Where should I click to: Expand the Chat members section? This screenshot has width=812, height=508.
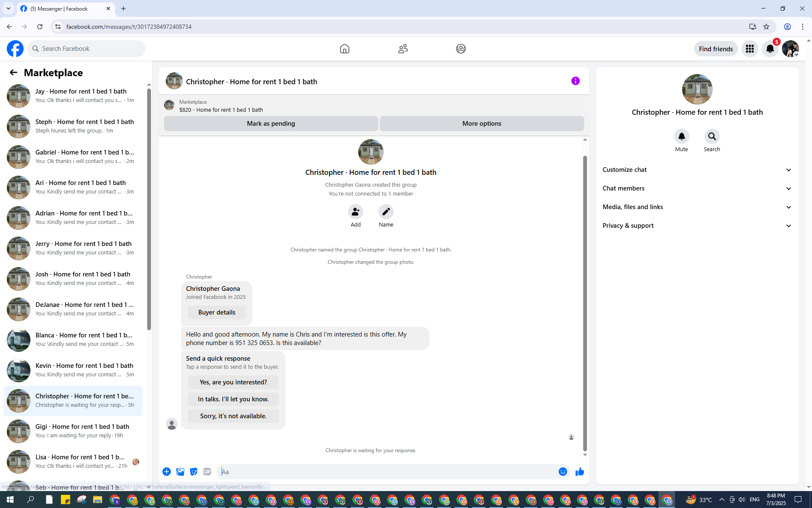click(x=697, y=188)
